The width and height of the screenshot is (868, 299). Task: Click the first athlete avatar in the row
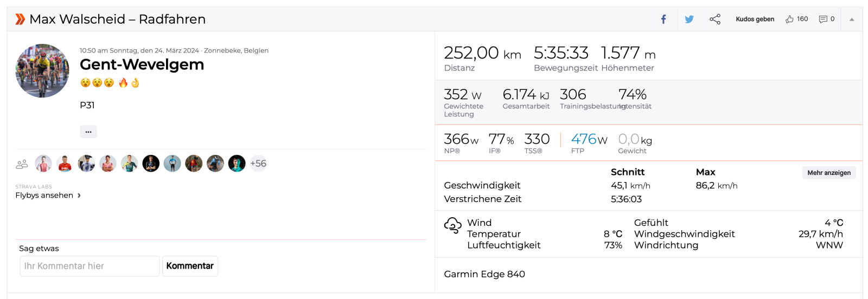coord(43,164)
